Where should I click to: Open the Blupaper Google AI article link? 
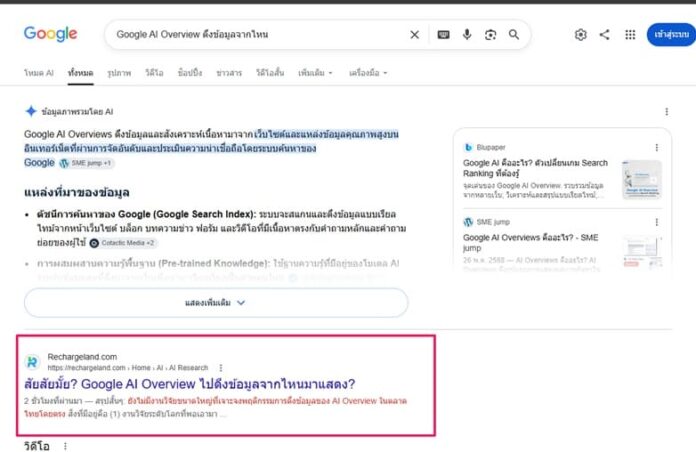click(x=535, y=168)
